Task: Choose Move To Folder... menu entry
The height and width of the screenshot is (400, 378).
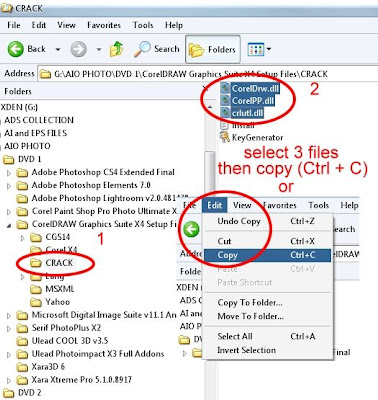Action: click(267, 316)
